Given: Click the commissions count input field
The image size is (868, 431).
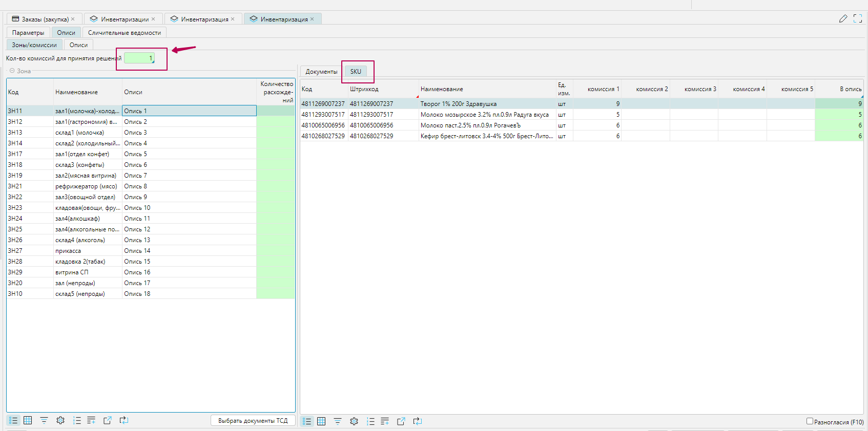Looking at the screenshot, I should [x=139, y=58].
